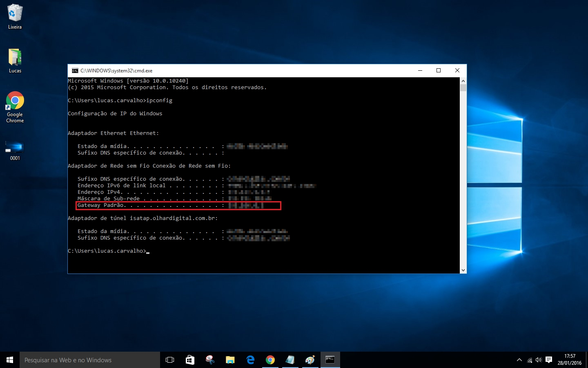Switch to Chrome in the taskbar
The width and height of the screenshot is (588, 368).
pyautogui.click(x=270, y=360)
